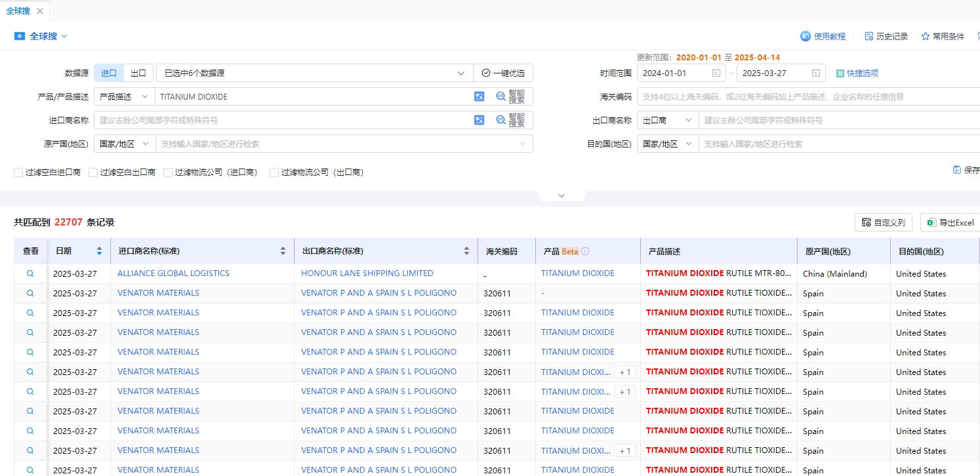Open 原产国 国家/地区 dropdown
This screenshot has width=980, height=476.
125,144
